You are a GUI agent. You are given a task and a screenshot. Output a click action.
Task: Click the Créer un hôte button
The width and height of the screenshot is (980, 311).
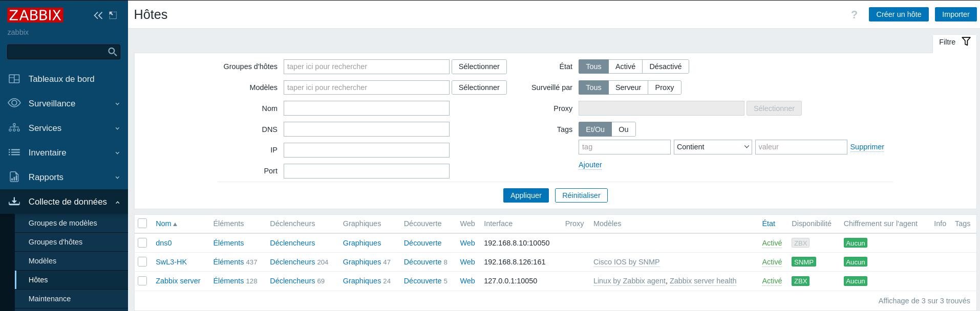coord(898,14)
